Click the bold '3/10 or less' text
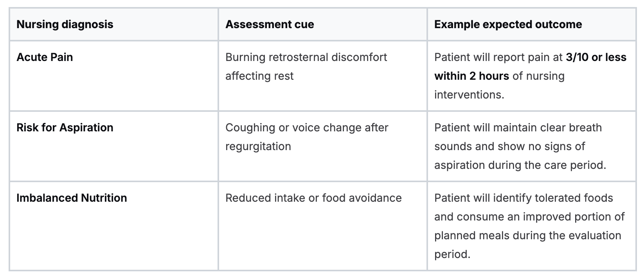 (x=596, y=57)
